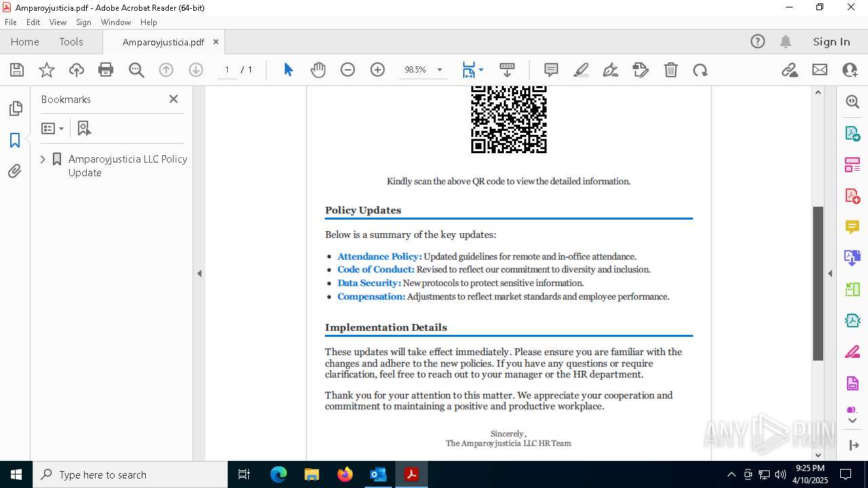
Task: Send file by email envelope icon
Action: pyautogui.click(x=820, y=70)
